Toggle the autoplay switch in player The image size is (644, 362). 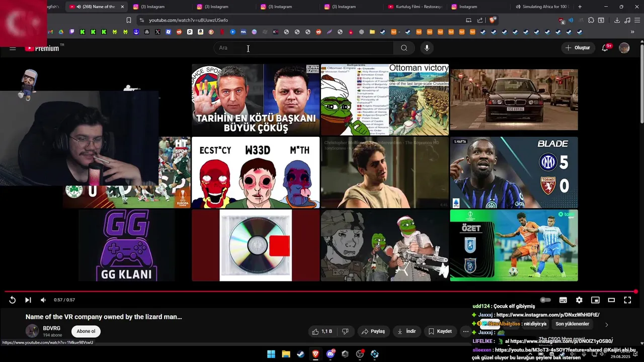coord(545,300)
